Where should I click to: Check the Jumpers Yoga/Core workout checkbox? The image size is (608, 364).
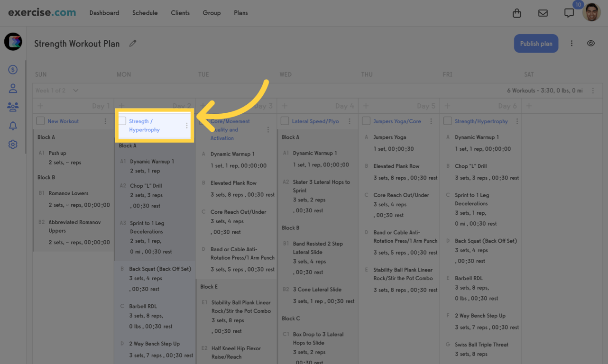(366, 121)
